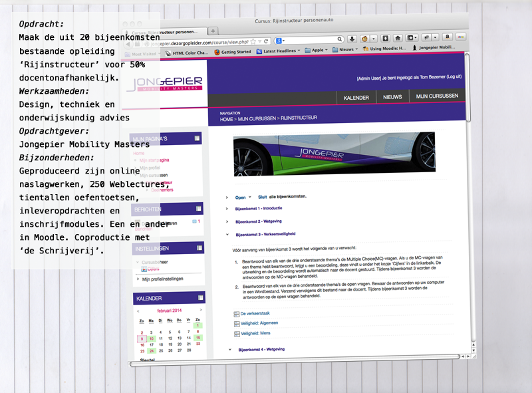
Task: Click the dark download-box toolbar icon
Action: point(386,39)
